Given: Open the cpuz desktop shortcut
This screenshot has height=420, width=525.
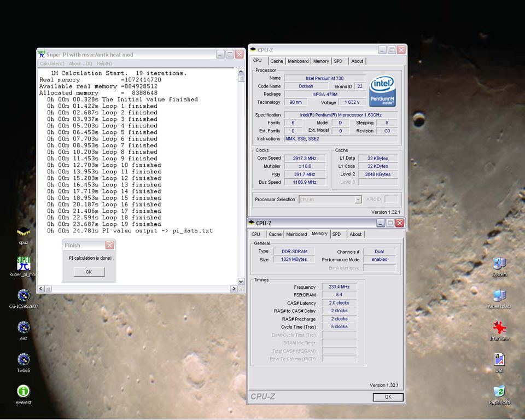Looking at the screenshot, I should click(24, 235).
